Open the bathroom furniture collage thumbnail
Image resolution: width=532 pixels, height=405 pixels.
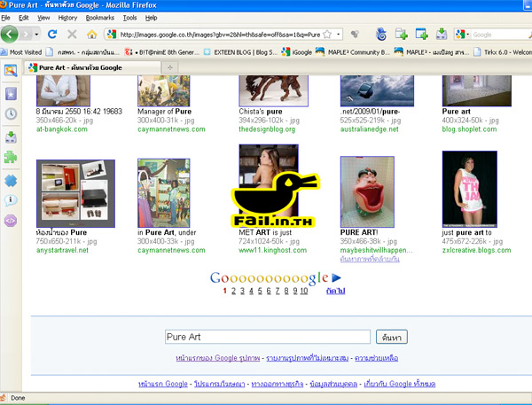[x=75, y=193]
